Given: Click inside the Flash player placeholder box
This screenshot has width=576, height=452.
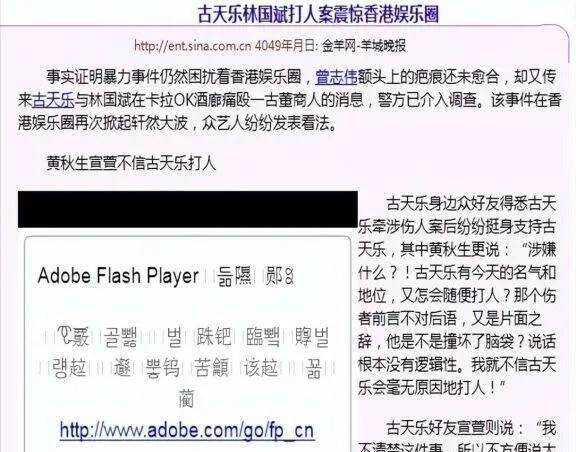Looking at the screenshot, I should point(188,344).
